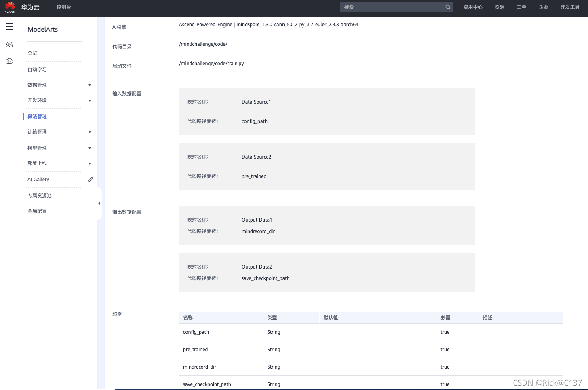Open 模型管理 menu item
Screen dimensions: 588x390
point(37,148)
